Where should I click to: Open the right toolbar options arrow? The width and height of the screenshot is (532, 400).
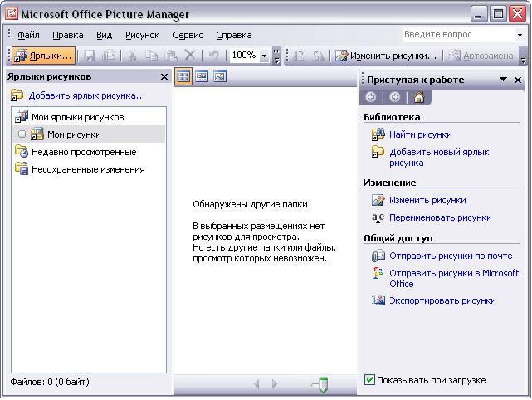[x=523, y=56]
